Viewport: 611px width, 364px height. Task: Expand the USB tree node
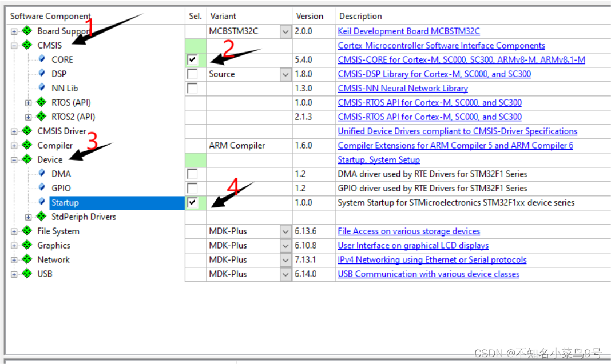pos(14,274)
